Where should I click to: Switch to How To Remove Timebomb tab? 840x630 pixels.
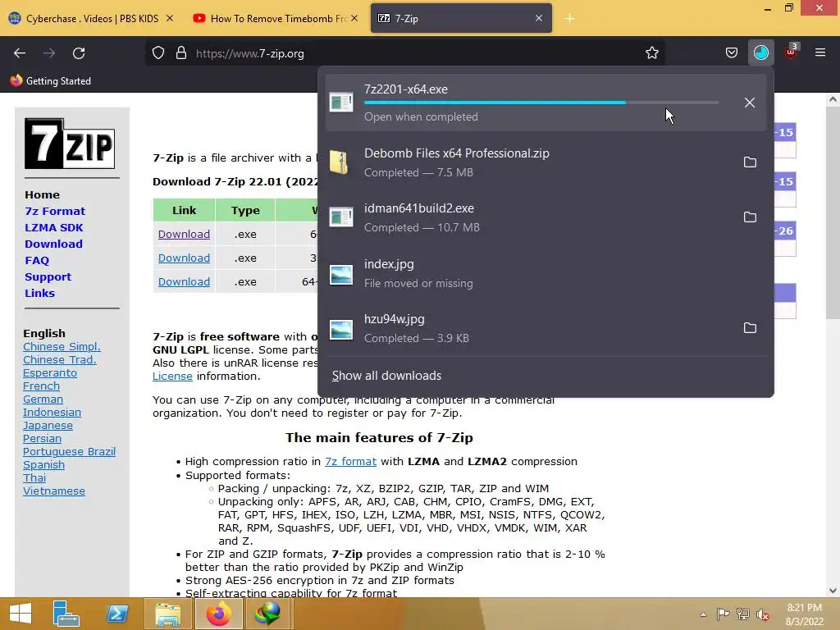click(277, 19)
